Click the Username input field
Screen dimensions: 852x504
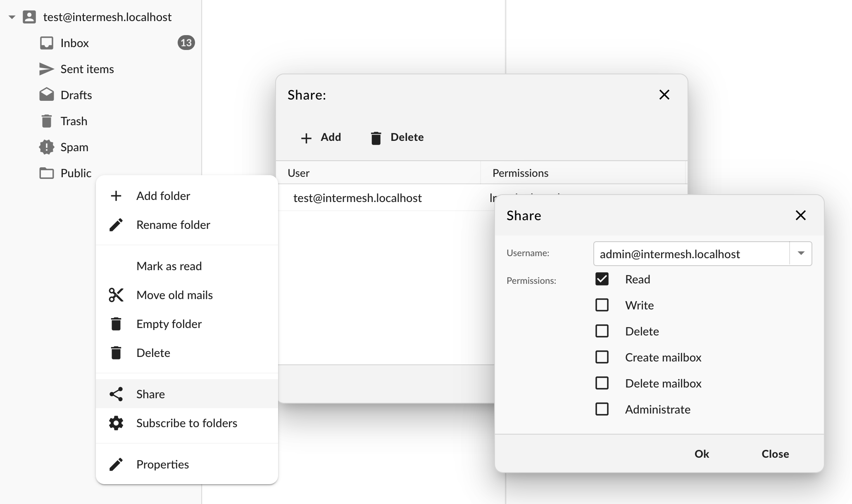[x=691, y=254]
